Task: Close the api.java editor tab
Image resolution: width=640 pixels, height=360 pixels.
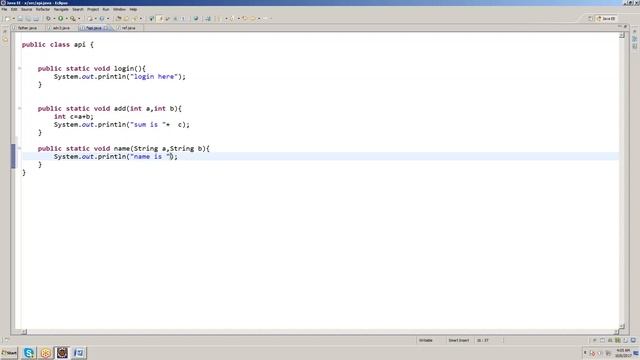Action: 106,28
